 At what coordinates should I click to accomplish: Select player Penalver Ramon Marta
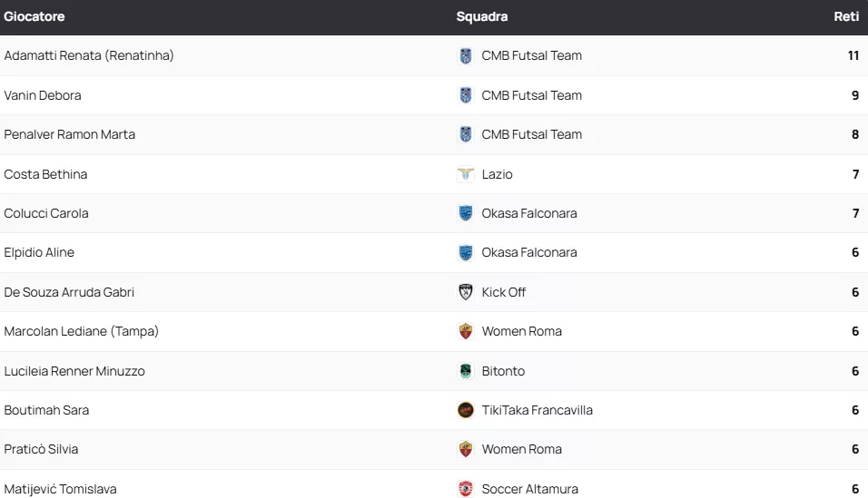70,134
